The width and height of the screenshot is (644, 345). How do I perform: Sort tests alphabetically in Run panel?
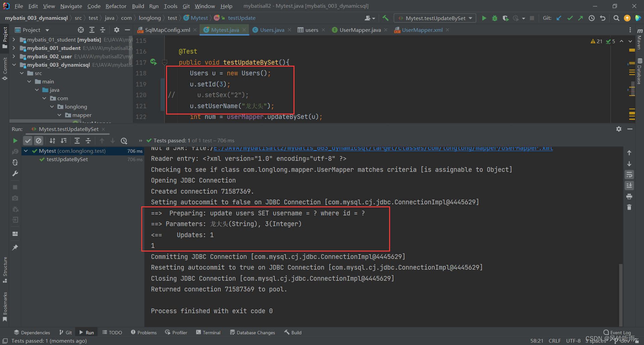pos(52,141)
